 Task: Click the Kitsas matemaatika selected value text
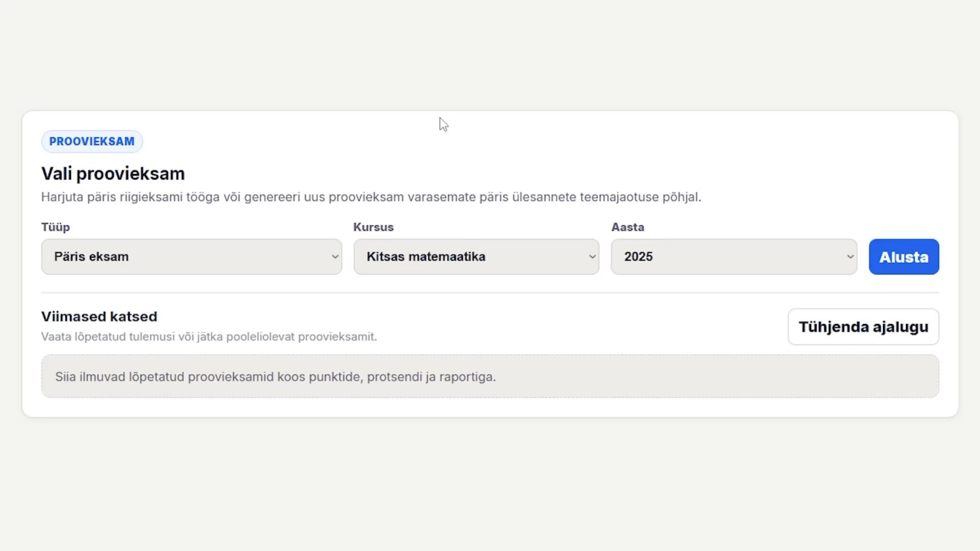click(426, 256)
